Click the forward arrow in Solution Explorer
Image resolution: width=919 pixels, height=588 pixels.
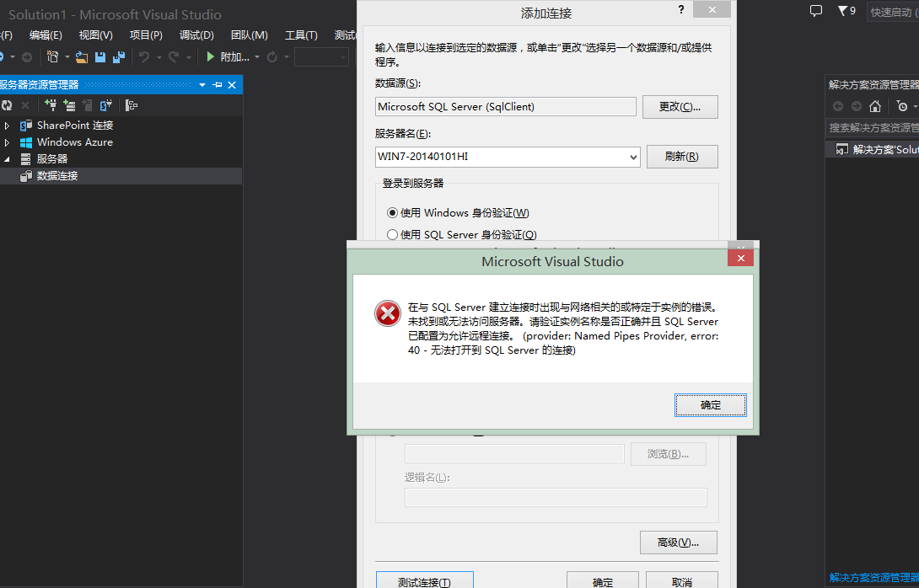[x=857, y=106]
